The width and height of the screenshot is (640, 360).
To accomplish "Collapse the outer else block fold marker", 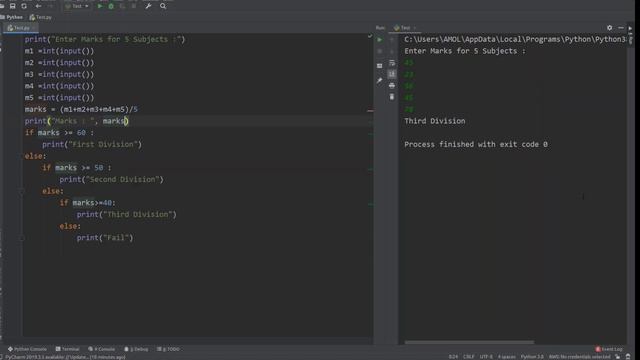I will [22, 191].
